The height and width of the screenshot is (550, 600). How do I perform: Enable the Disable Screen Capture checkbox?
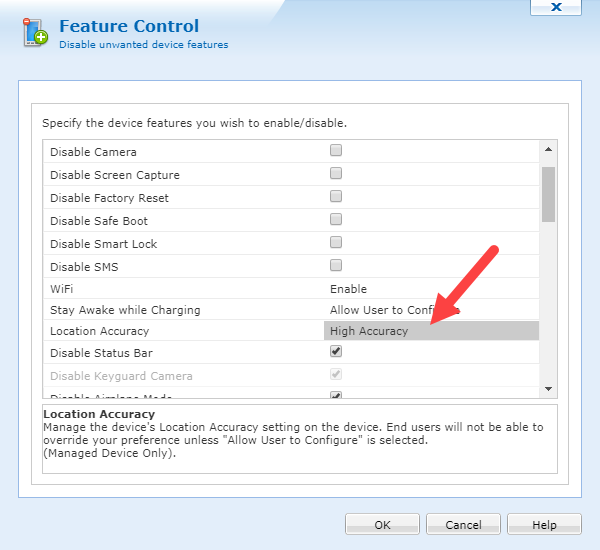point(336,174)
